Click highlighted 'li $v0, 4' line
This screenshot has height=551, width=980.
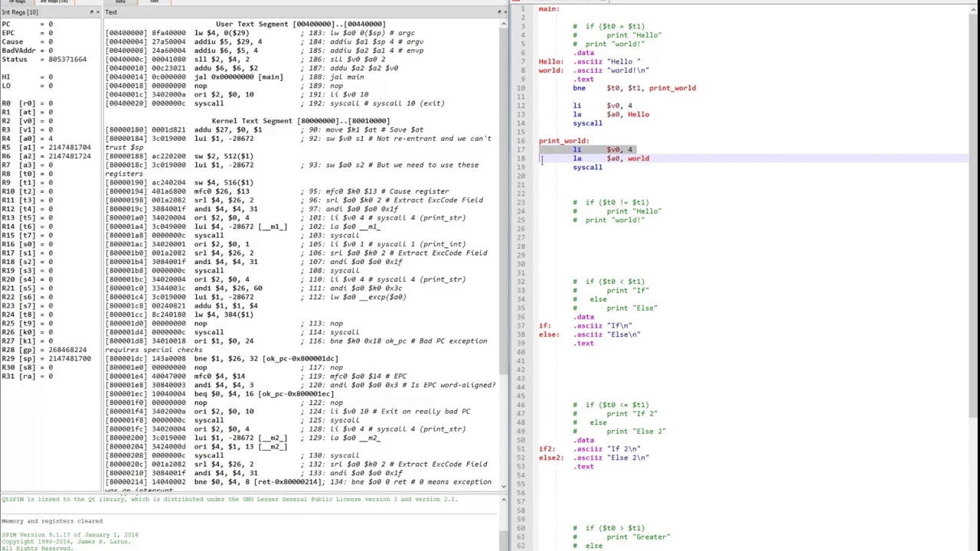[603, 149]
